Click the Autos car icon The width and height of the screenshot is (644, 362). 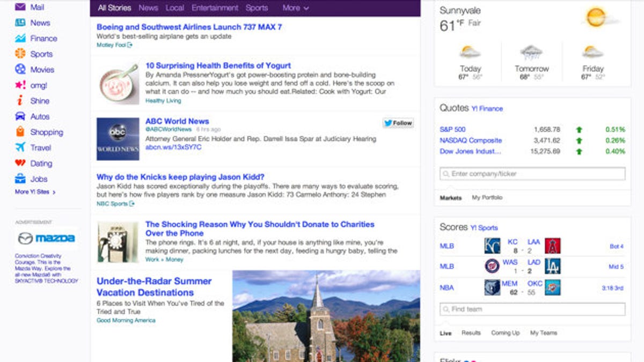tap(20, 116)
